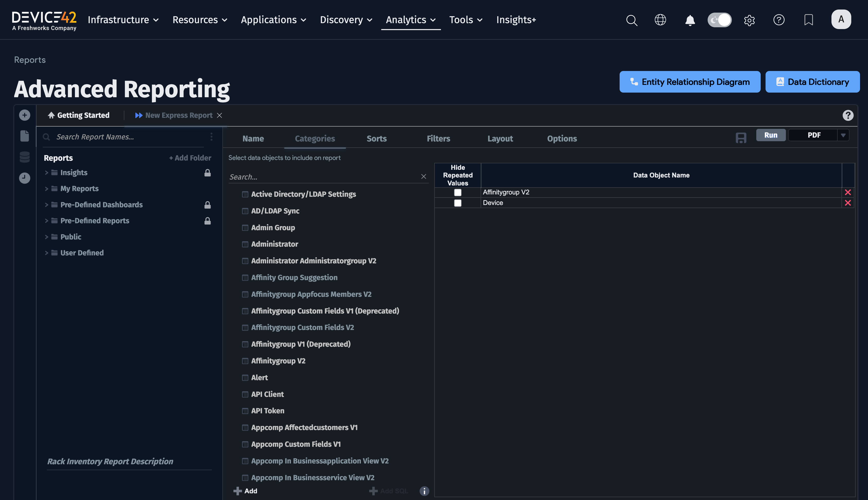868x500 pixels.
Task: Expand the Public folder
Action: [46, 237]
